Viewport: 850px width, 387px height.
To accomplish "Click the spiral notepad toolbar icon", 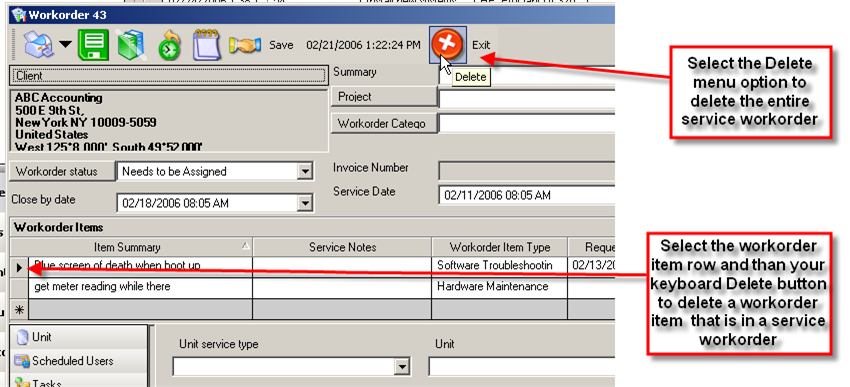I will tap(207, 45).
